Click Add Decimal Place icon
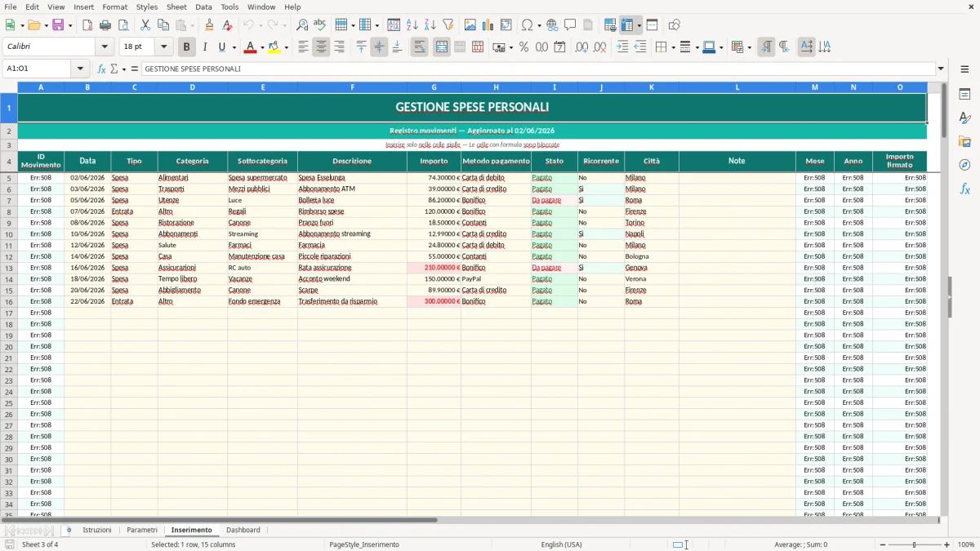This screenshot has width=980, height=551. click(581, 47)
